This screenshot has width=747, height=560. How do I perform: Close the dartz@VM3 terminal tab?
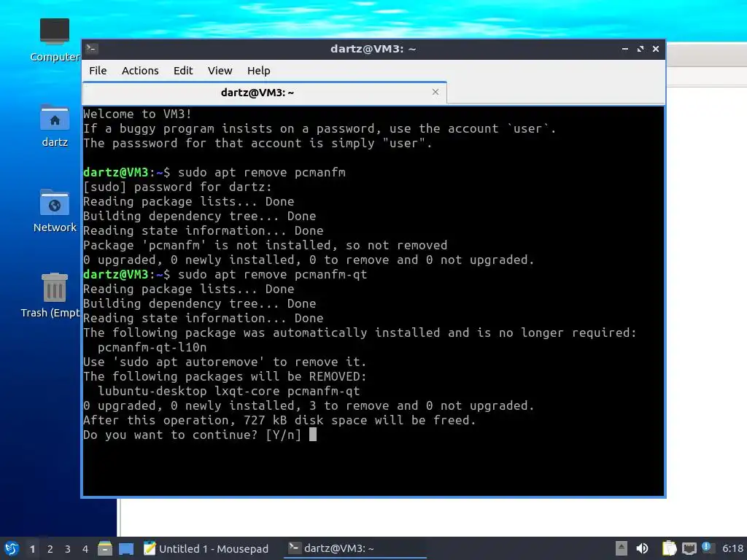coord(435,92)
